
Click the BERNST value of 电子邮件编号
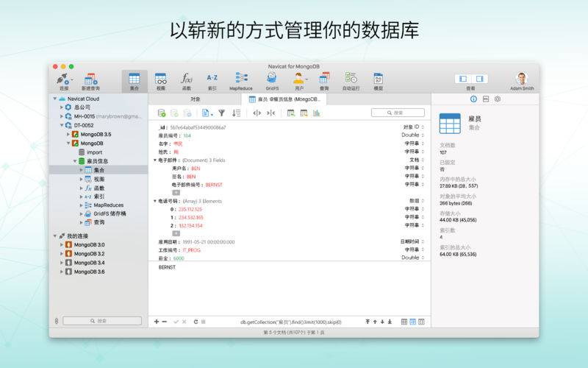214,185
